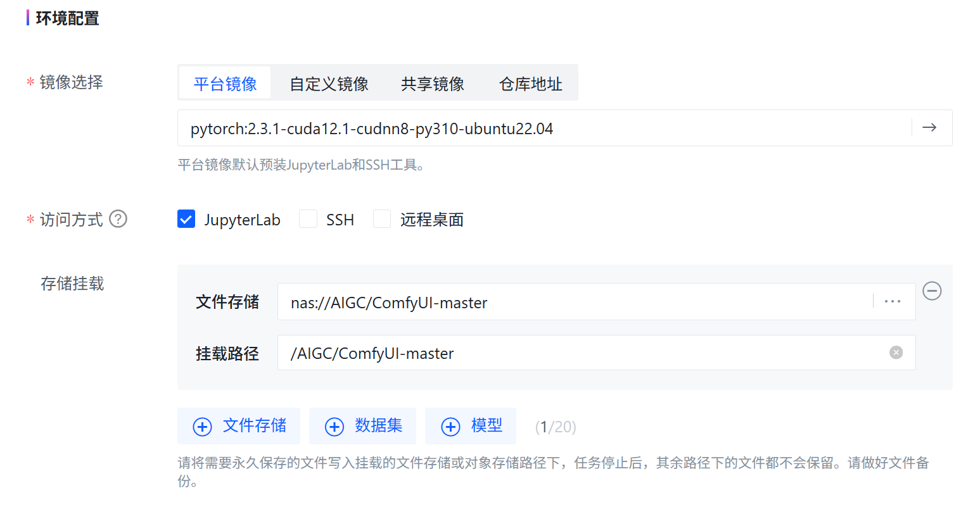Click the 请将需要永久保存的文件 notice text

[x=553, y=472]
